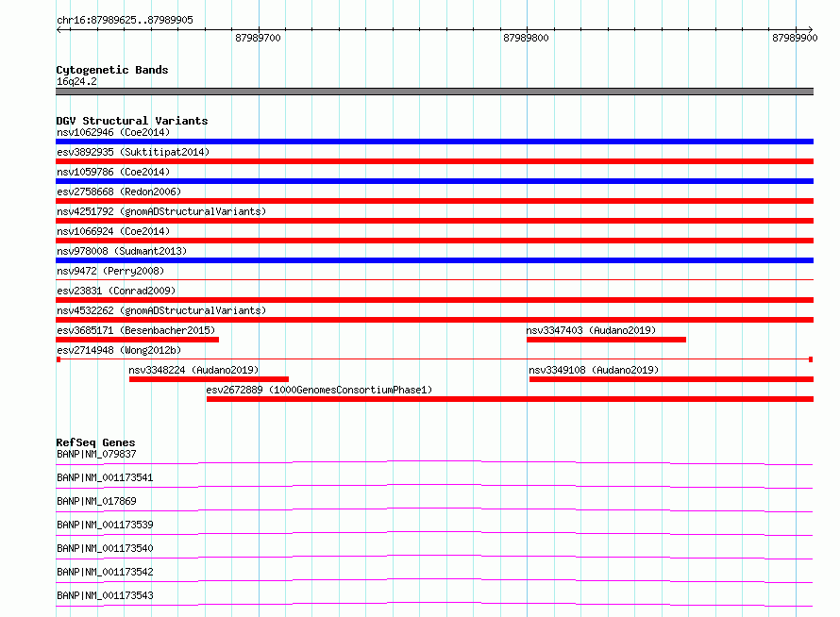
Task: Click the magenta line for BANP|NM_001173542
Action: click(x=434, y=580)
